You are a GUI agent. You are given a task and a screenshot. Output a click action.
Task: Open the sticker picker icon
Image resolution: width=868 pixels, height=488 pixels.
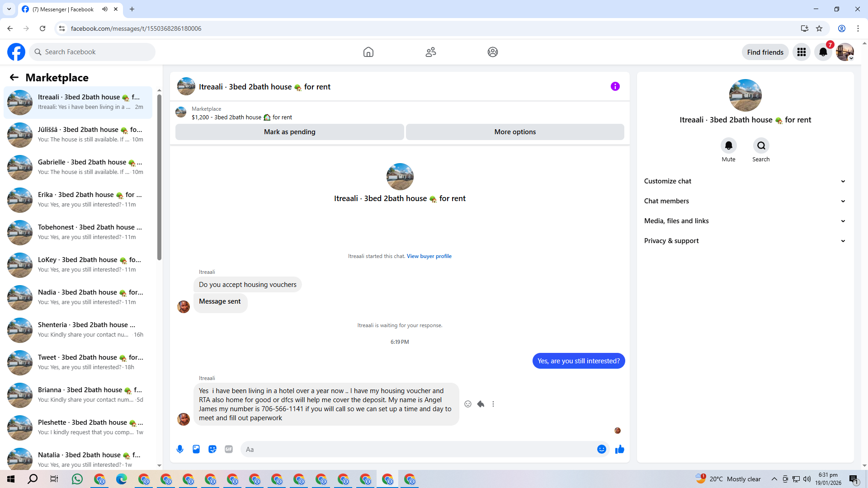tap(212, 449)
